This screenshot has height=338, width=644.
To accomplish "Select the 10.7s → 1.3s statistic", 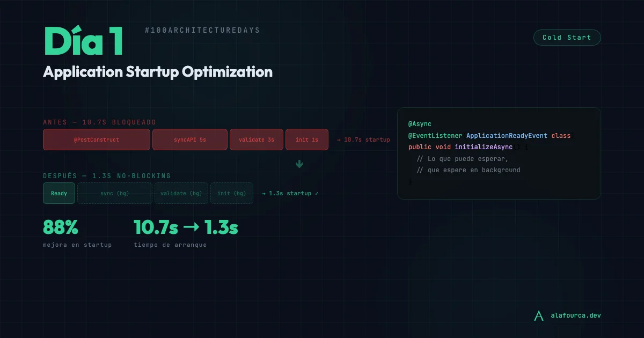I will click(x=186, y=228).
